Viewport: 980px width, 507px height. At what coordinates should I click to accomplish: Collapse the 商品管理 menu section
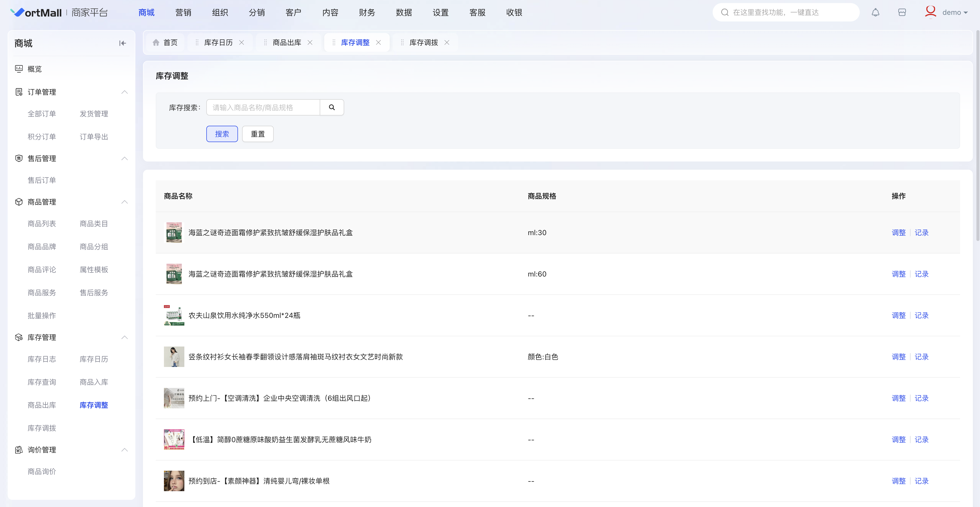pyautogui.click(x=124, y=202)
